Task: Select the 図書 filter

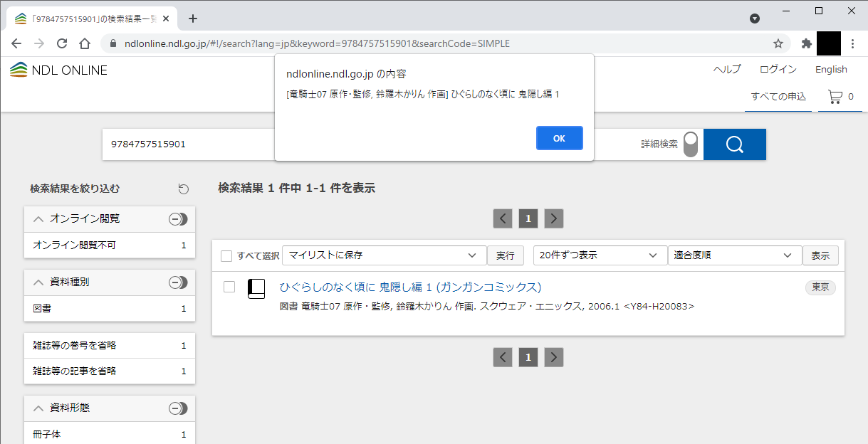Action: coord(110,308)
